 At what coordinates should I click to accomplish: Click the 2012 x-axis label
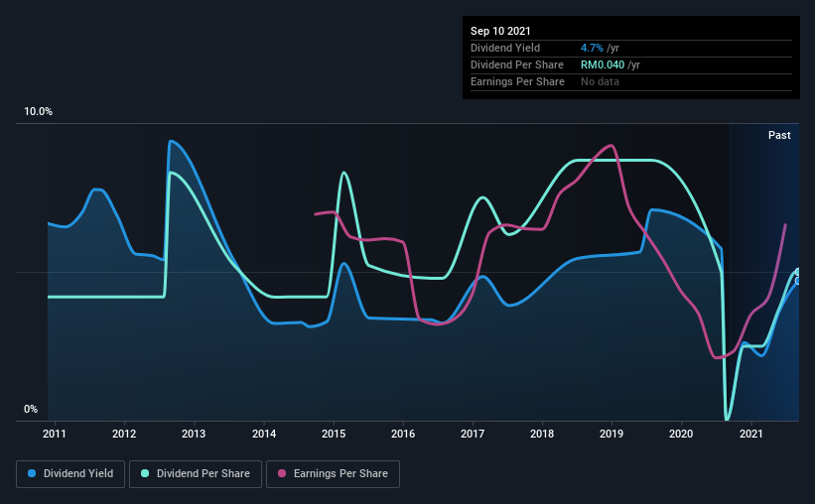coord(124,434)
